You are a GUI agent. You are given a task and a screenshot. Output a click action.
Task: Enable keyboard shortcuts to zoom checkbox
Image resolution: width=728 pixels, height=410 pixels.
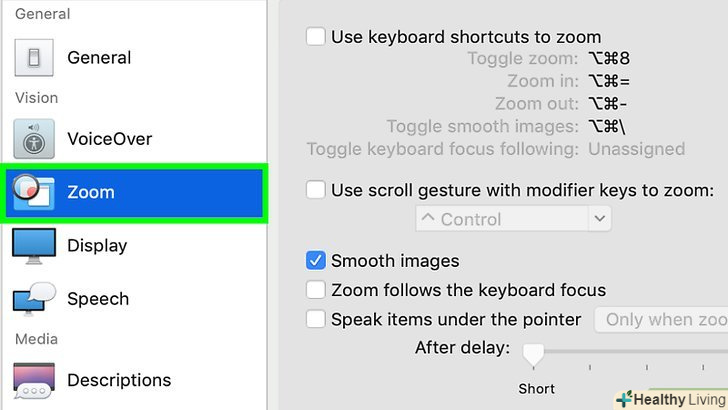click(x=316, y=37)
